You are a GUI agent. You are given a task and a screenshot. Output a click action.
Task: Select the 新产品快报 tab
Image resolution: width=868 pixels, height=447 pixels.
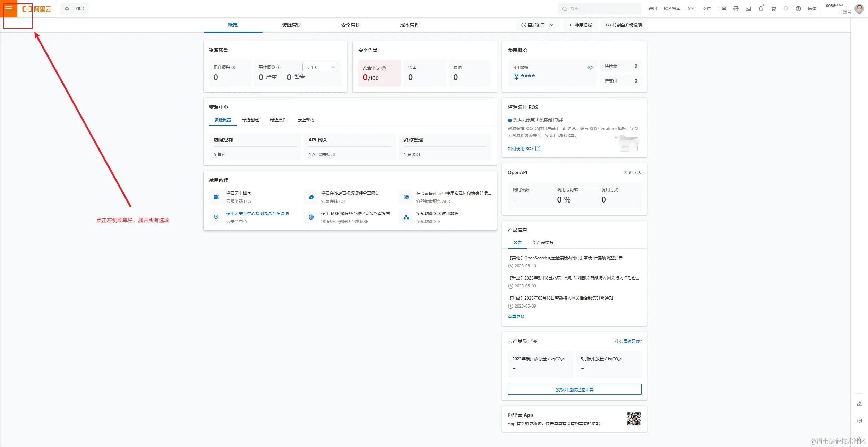click(543, 242)
